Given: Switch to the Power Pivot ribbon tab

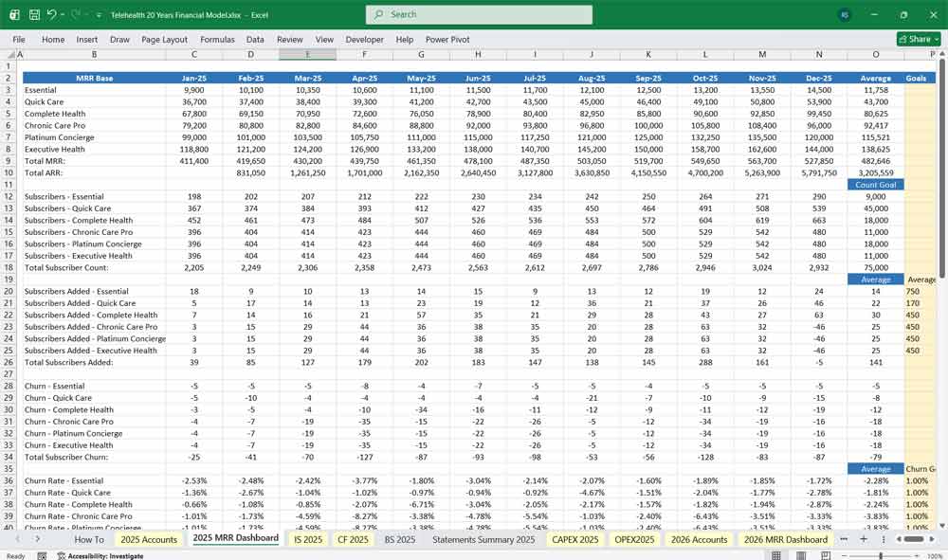Looking at the screenshot, I should pyautogui.click(x=450, y=39).
